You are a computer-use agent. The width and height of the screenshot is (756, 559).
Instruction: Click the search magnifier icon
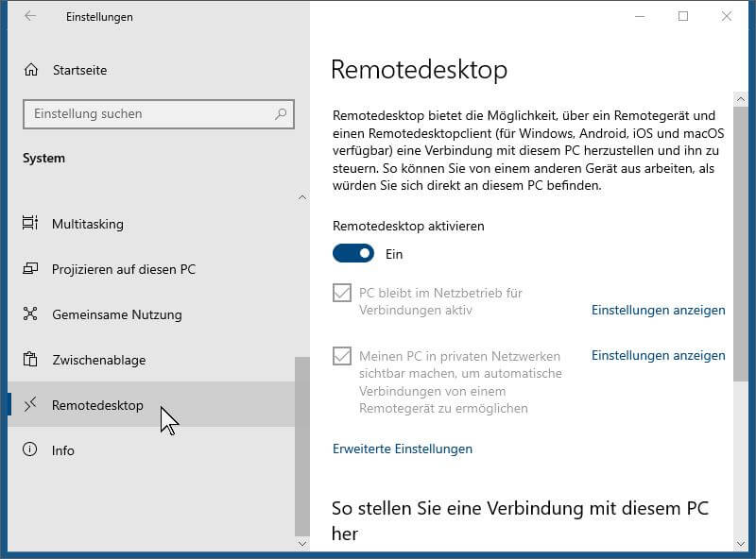click(x=281, y=114)
